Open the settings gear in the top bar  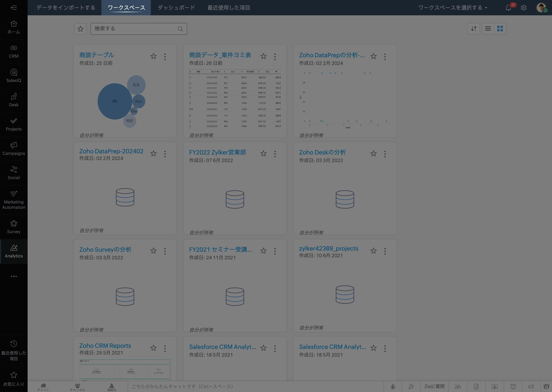click(x=523, y=8)
